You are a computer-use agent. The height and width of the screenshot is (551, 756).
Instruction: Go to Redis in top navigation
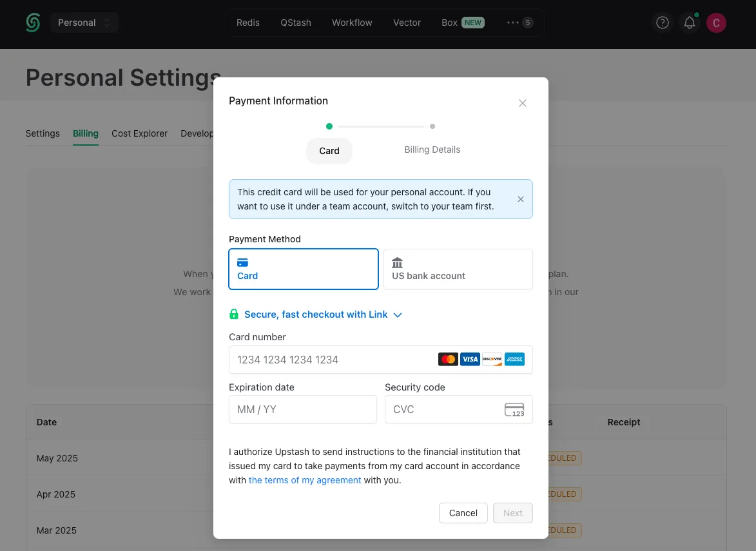coord(248,23)
